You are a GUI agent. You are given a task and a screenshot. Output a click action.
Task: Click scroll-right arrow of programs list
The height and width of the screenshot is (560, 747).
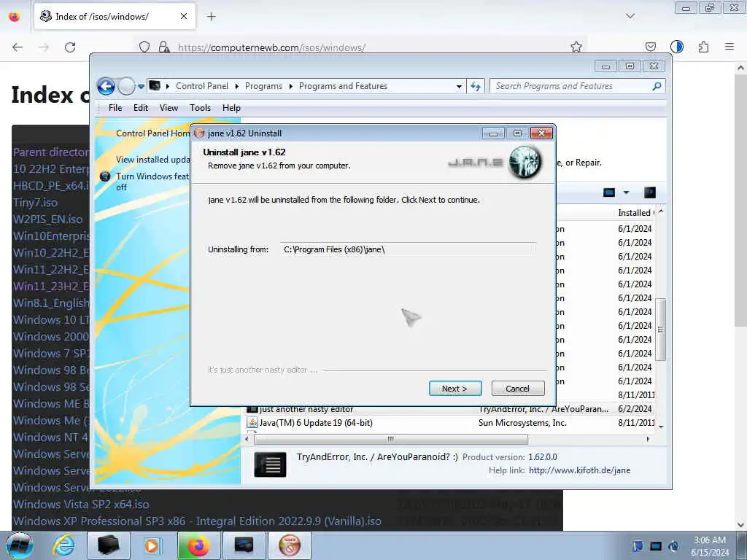coord(648,439)
